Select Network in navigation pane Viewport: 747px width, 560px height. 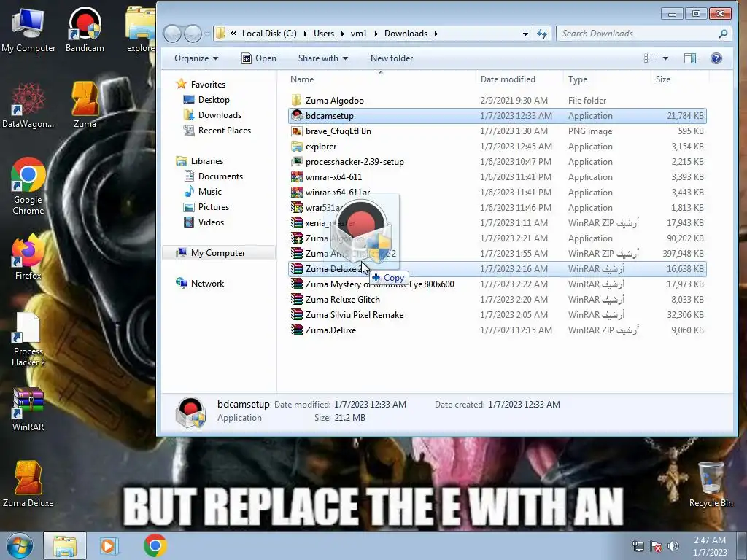(200, 284)
